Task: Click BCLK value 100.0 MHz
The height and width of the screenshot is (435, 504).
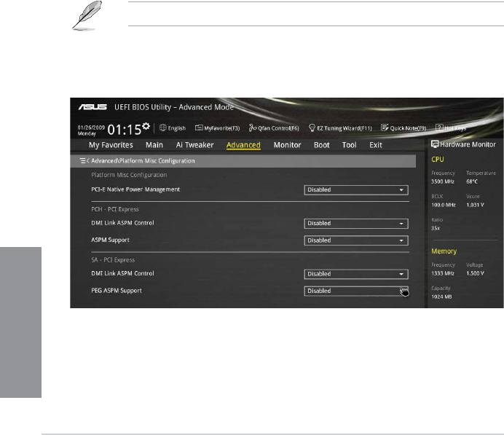Action: 444,205
